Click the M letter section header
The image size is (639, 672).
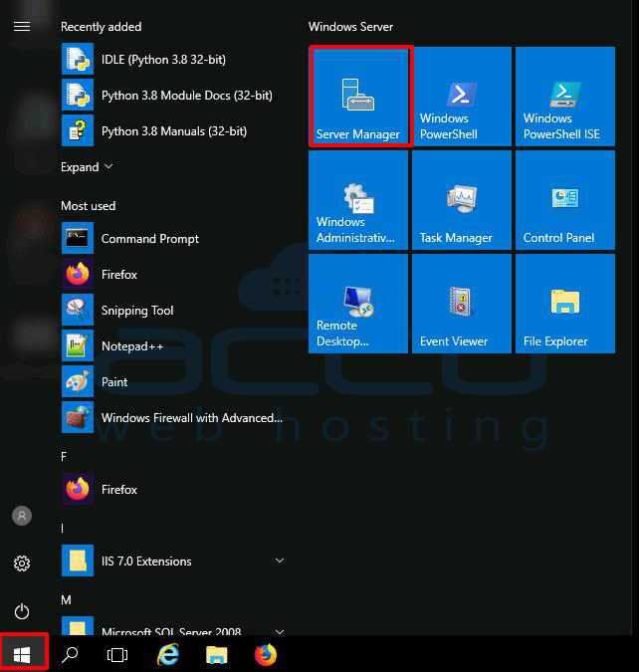point(66,600)
